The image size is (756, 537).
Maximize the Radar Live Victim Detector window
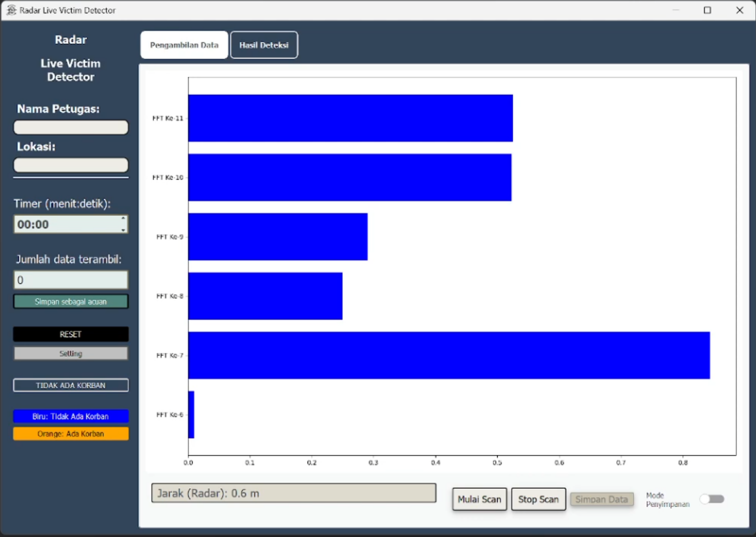pyautogui.click(x=707, y=10)
